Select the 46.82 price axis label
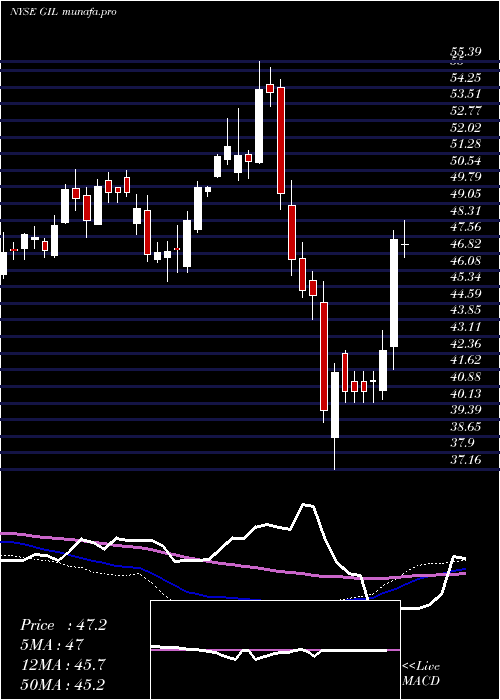Screen dimensions: 500x700 click(x=466, y=244)
